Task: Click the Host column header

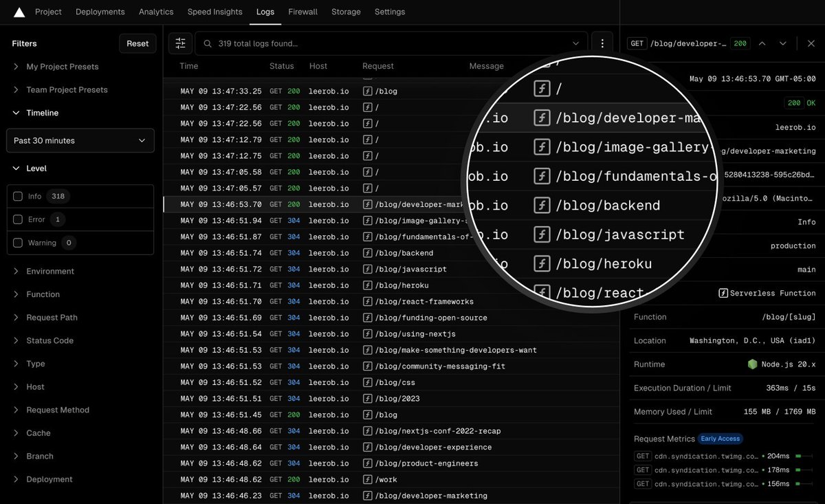Action: (318, 66)
